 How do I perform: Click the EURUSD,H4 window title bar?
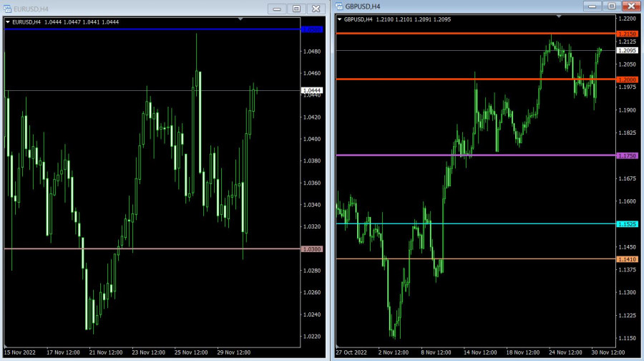(143, 9)
